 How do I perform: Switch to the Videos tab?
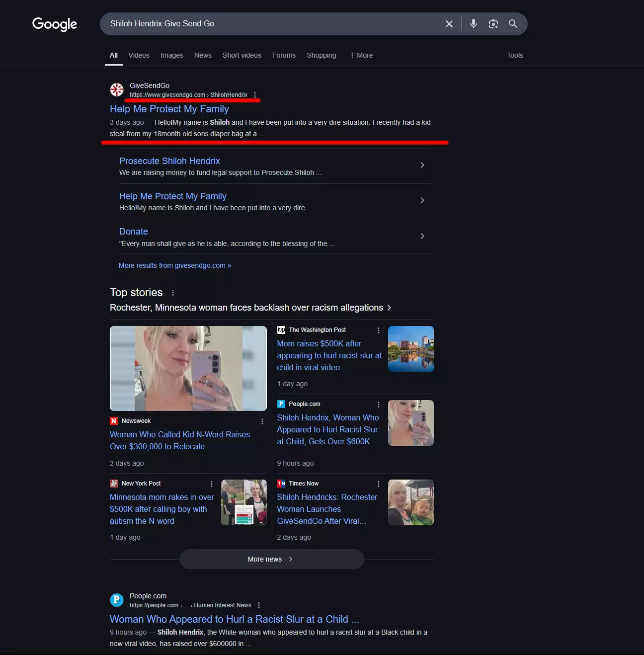(139, 55)
